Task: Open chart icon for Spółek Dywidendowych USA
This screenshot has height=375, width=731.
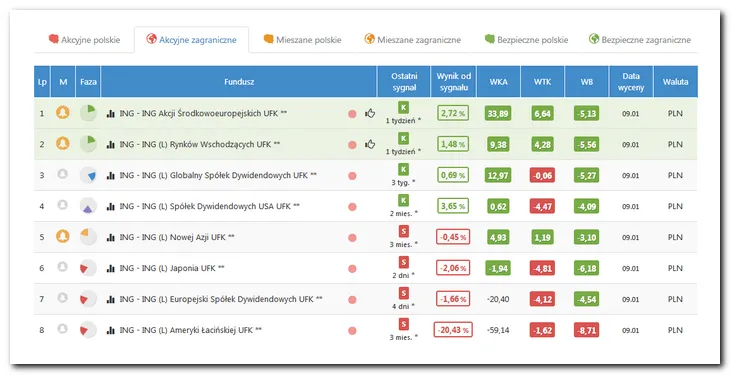Action: (x=110, y=206)
